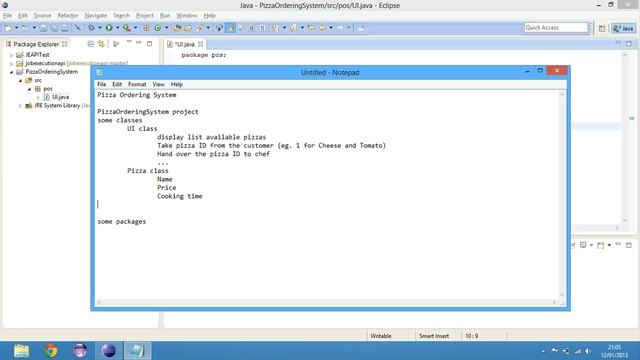Open the Run button dropdown arrow
Viewport: 640px width, 360px height.
(x=118, y=28)
